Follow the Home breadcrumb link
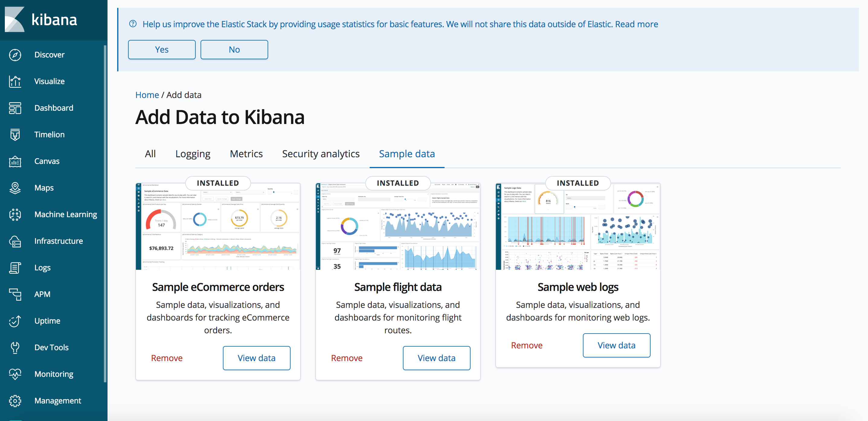The height and width of the screenshot is (421, 868). (x=147, y=95)
